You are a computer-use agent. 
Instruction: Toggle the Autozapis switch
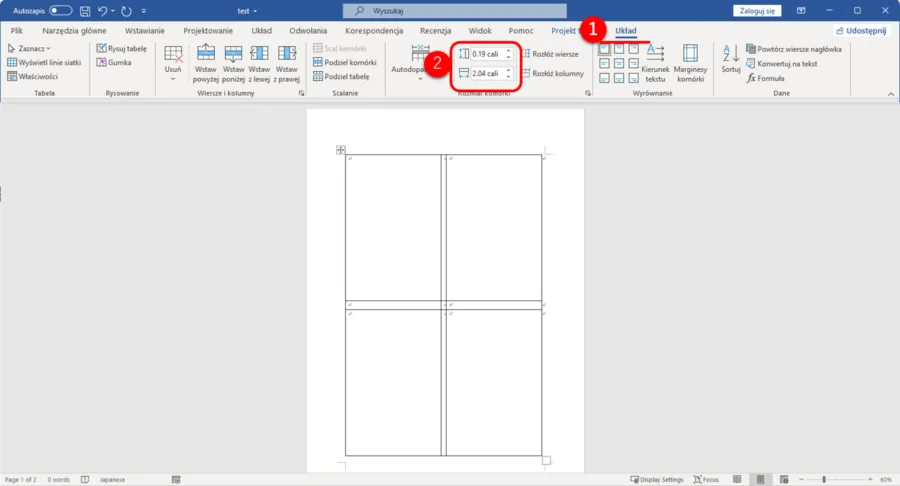click(x=60, y=10)
